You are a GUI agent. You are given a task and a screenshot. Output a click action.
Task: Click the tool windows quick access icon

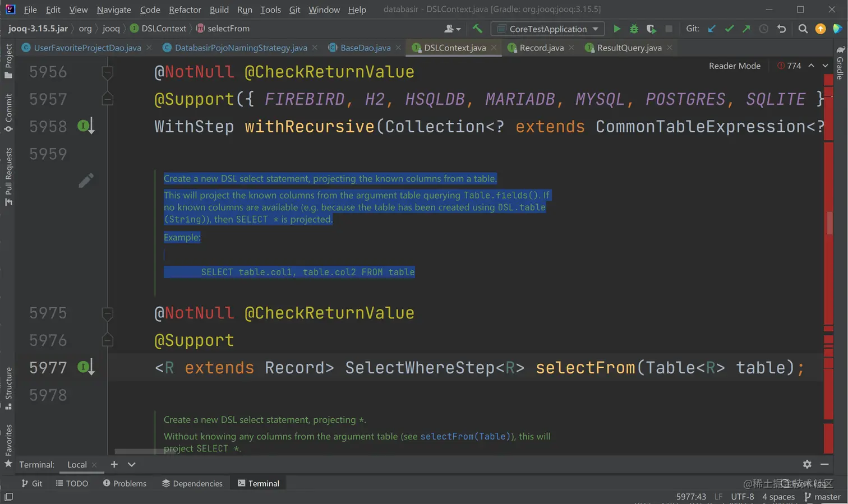coord(8,497)
